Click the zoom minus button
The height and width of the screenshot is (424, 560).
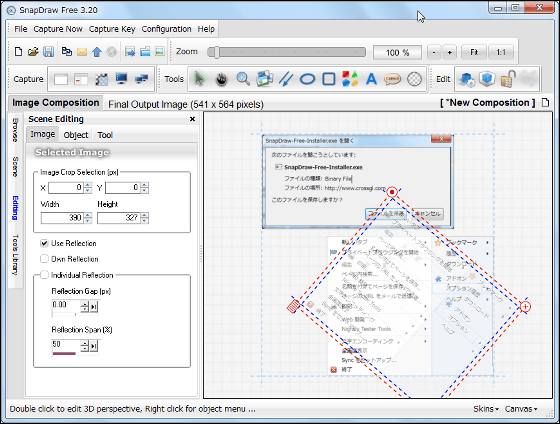pos(434,53)
